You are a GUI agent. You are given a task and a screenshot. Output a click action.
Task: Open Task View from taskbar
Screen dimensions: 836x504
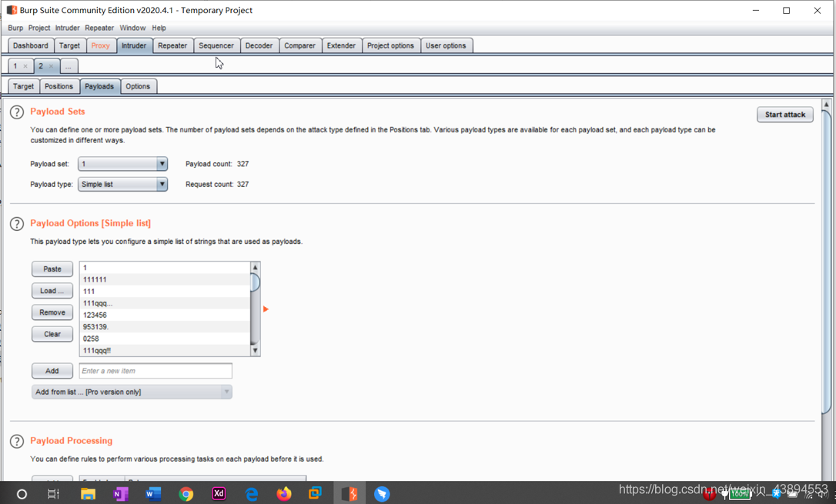pos(53,495)
